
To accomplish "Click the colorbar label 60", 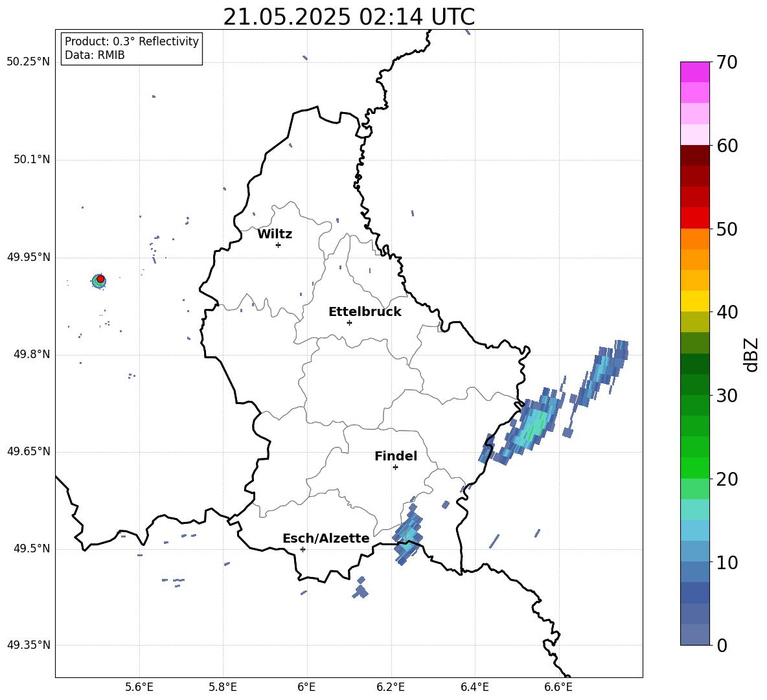I will pos(727,146).
